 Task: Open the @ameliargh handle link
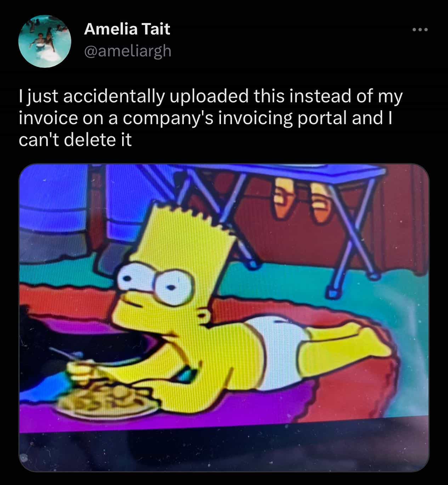128,51
